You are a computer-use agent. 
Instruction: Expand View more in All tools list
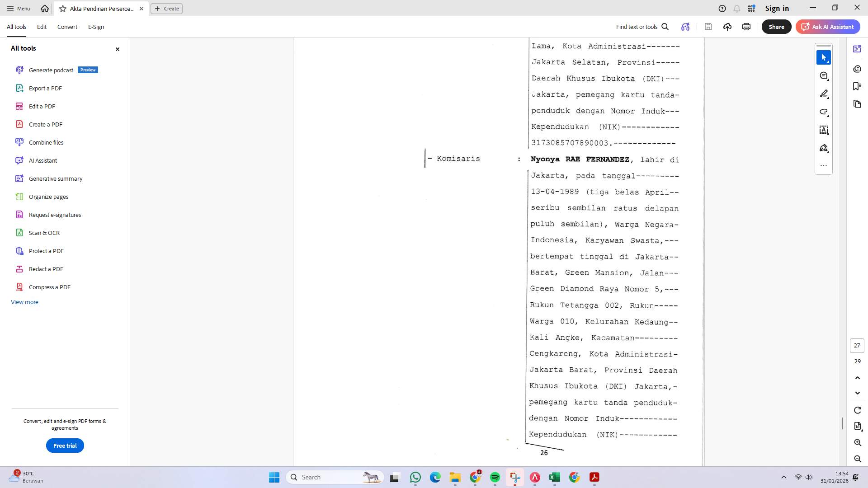coord(24,302)
